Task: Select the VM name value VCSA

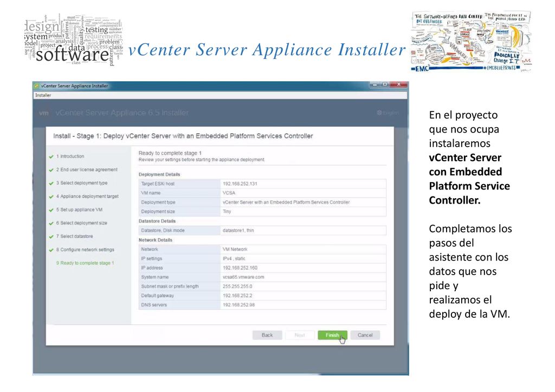Action: pos(229,193)
